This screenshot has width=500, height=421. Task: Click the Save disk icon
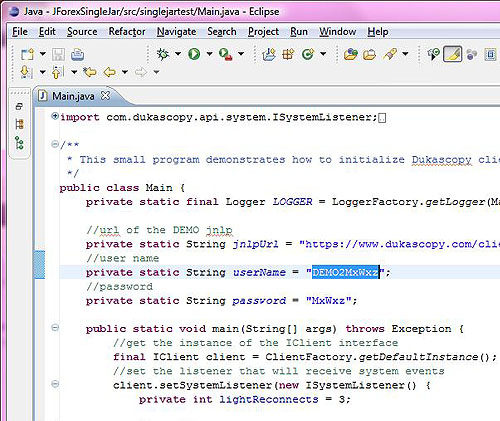pyautogui.click(x=58, y=54)
